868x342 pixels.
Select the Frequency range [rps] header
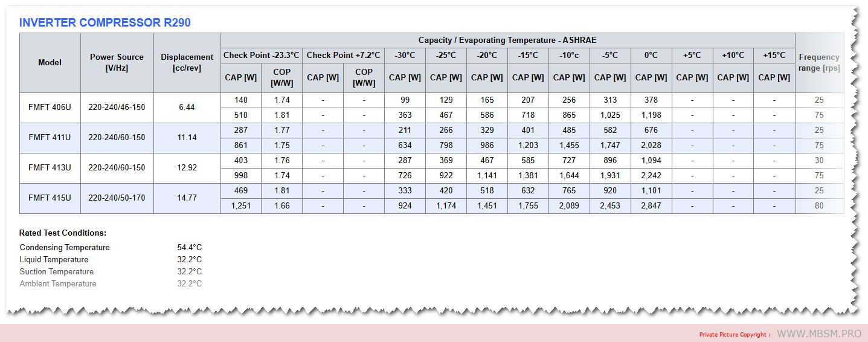point(818,62)
